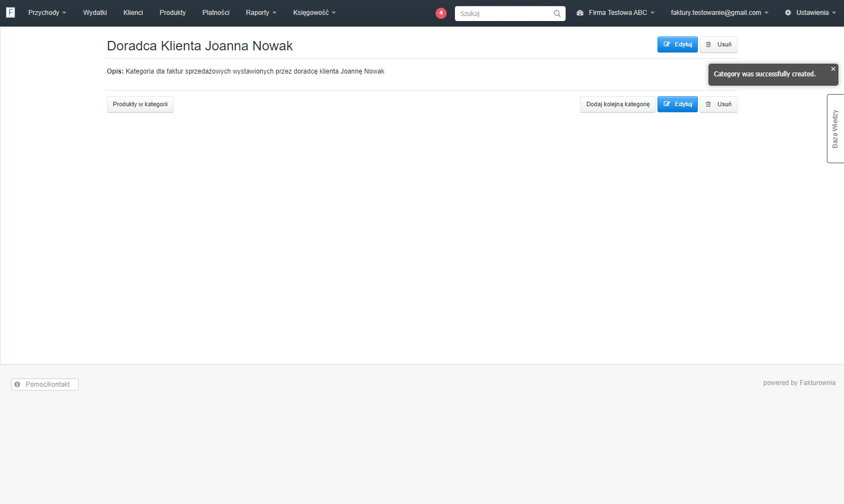The image size is (844, 504).
Task: Open the account email dropdown
Action: pyautogui.click(x=719, y=13)
